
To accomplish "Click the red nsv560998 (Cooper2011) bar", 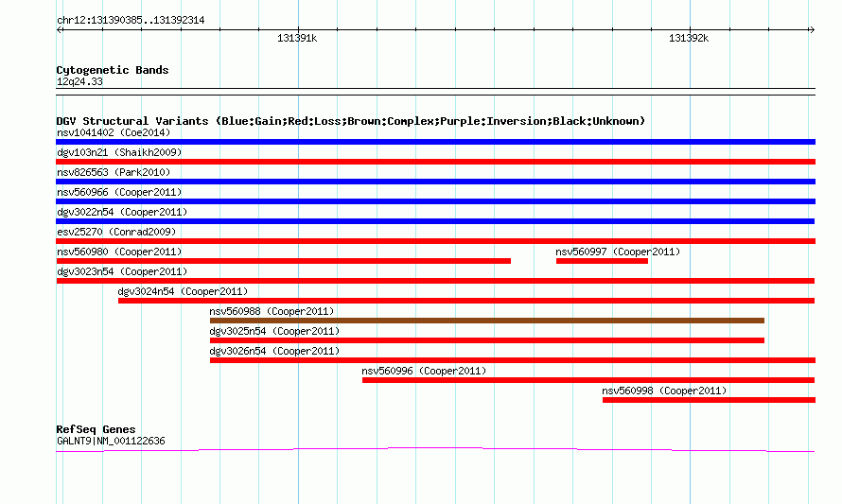I will point(709,400).
